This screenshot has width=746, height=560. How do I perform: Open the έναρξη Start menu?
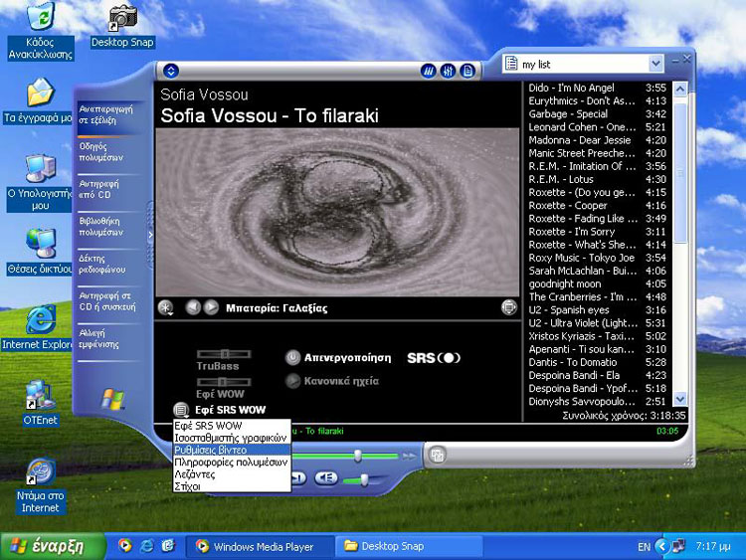(x=53, y=546)
